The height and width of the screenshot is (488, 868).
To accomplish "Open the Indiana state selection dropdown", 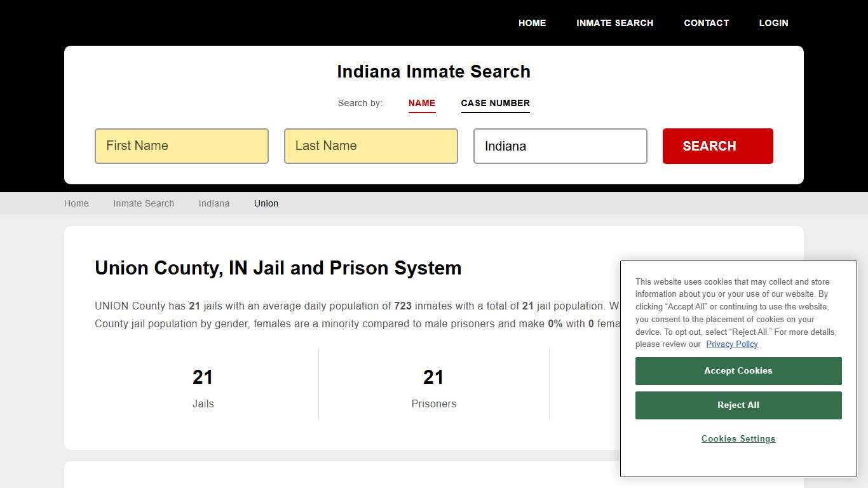I will pyautogui.click(x=560, y=146).
